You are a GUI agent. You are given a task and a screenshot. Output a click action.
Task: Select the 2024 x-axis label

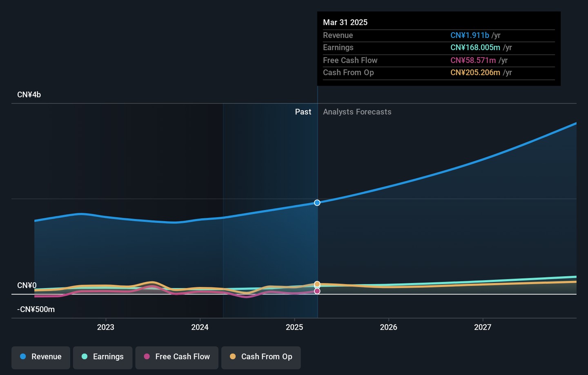pos(200,327)
